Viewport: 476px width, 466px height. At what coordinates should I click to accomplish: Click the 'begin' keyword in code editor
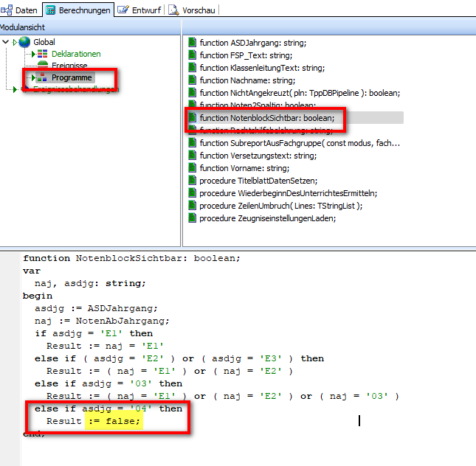(x=38, y=296)
